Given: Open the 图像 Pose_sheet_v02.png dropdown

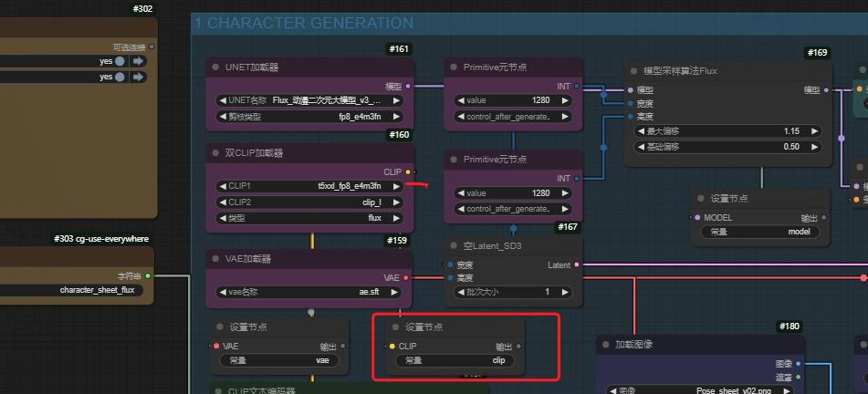Looking at the screenshot, I should (700, 390).
